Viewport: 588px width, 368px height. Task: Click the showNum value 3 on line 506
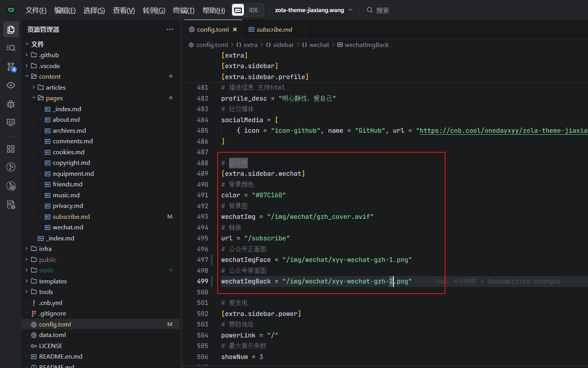pos(261,357)
